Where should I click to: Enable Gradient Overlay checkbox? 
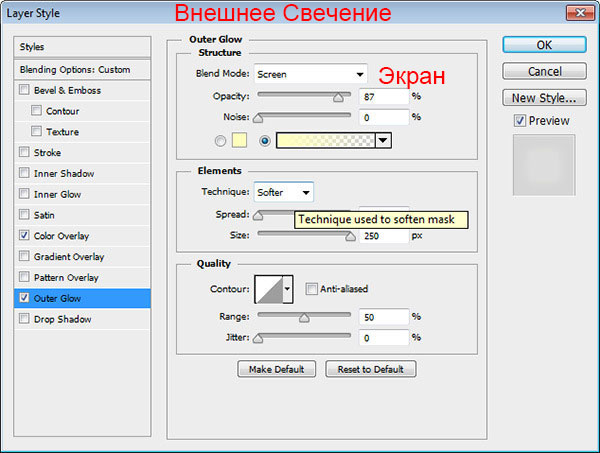click(24, 256)
